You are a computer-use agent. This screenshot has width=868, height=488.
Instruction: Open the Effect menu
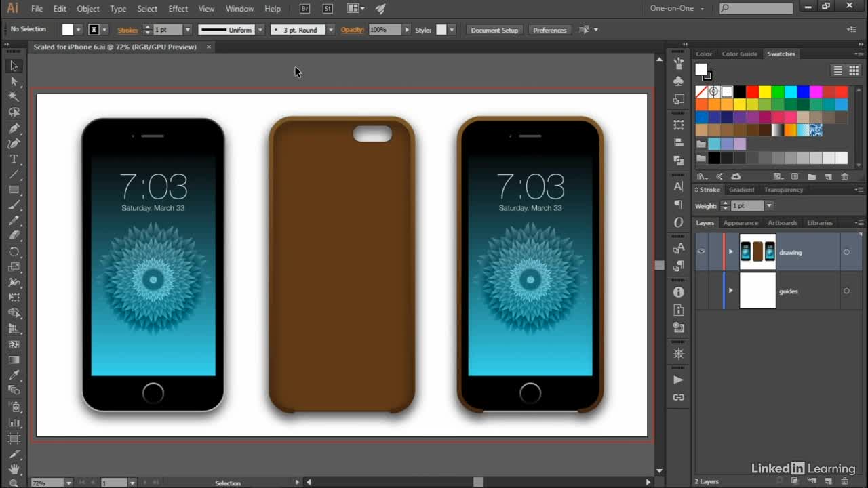coord(178,9)
